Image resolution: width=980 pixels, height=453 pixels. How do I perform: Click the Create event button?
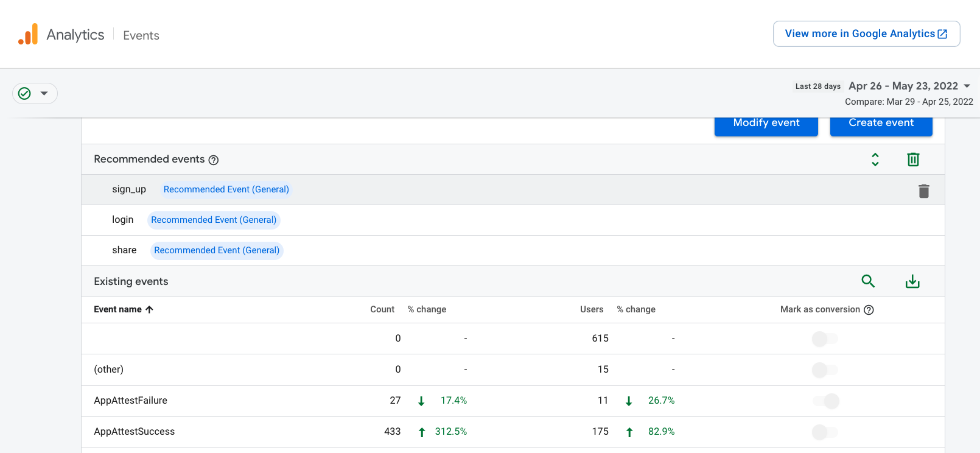pos(881,124)
